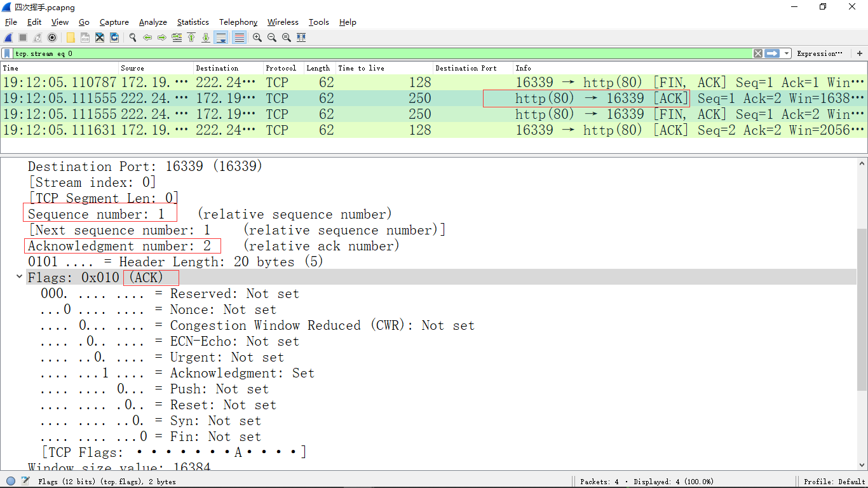Click the Info column header
The image size is (868, 488).
[689, 68]
